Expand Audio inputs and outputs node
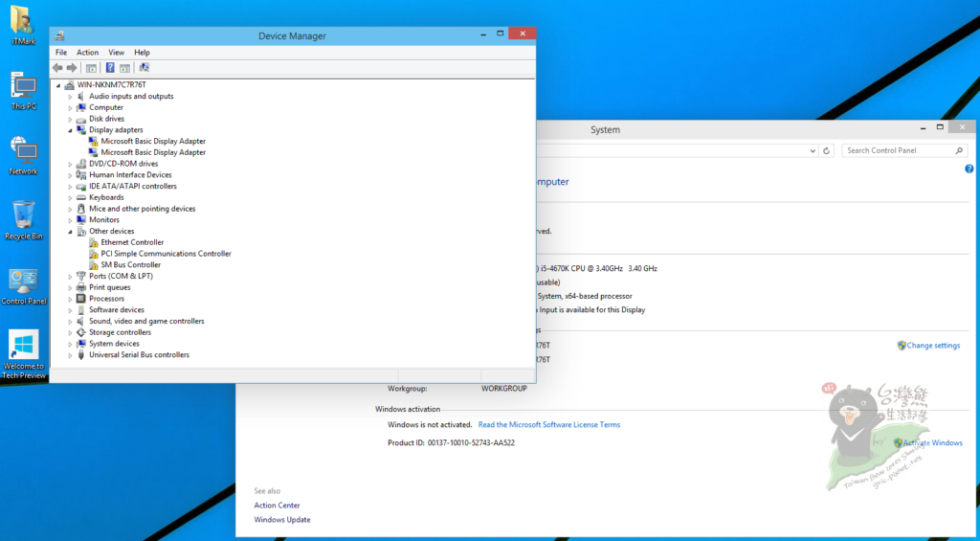Image resolution: width=980 pixels, height=541 pixels. click(71, 97)
